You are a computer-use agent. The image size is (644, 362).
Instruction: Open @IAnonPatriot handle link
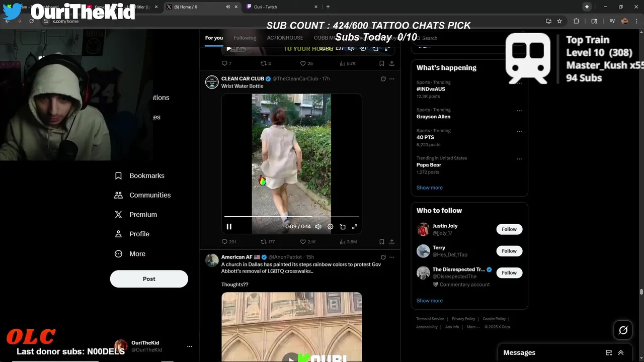(x=285, y=257)
